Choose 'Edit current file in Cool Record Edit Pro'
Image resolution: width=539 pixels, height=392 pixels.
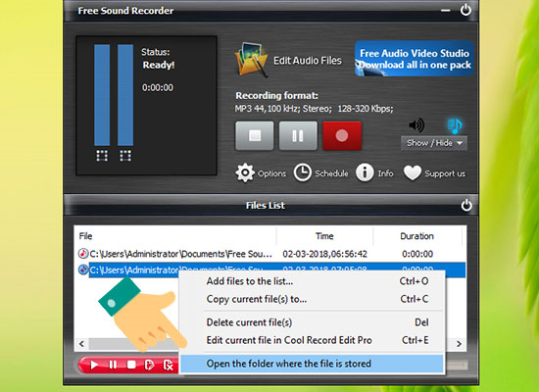[x=312, y=340]
